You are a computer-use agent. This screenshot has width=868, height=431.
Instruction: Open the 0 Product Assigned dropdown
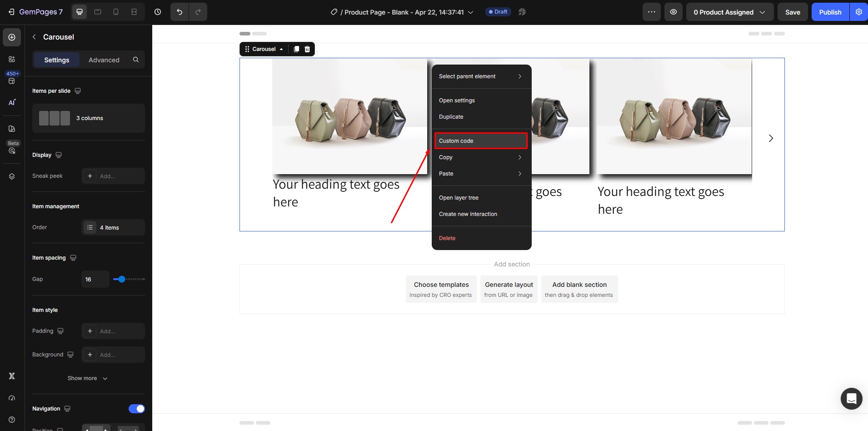pos(729,12)
